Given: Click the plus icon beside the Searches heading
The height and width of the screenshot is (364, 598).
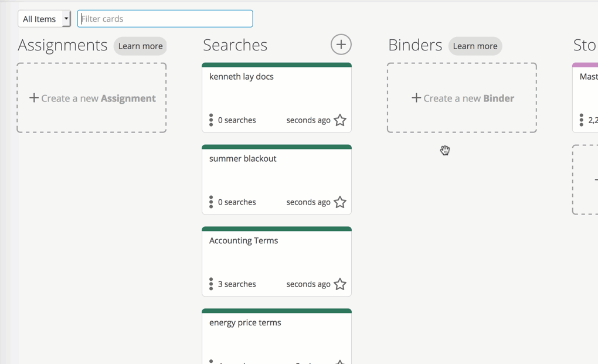Looking at the screenshot, I should [341, 44].
